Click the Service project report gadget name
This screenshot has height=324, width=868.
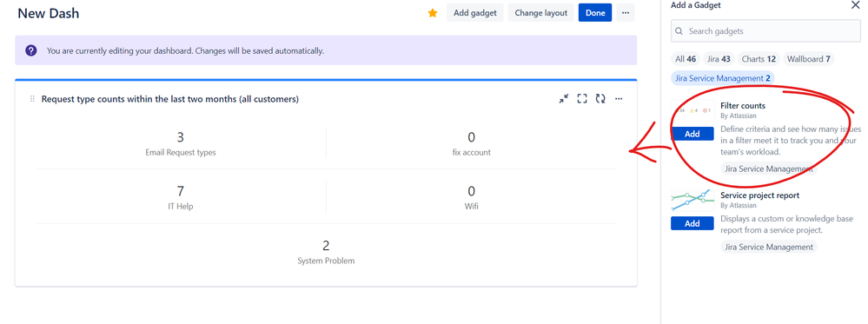pos(760,195)
